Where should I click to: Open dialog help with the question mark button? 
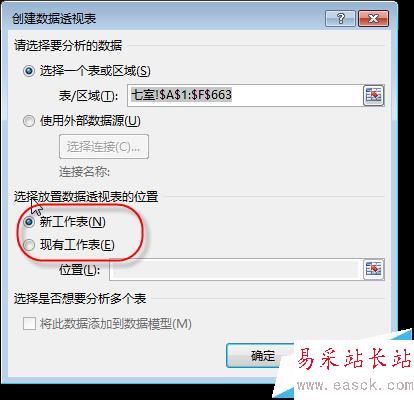340,18
